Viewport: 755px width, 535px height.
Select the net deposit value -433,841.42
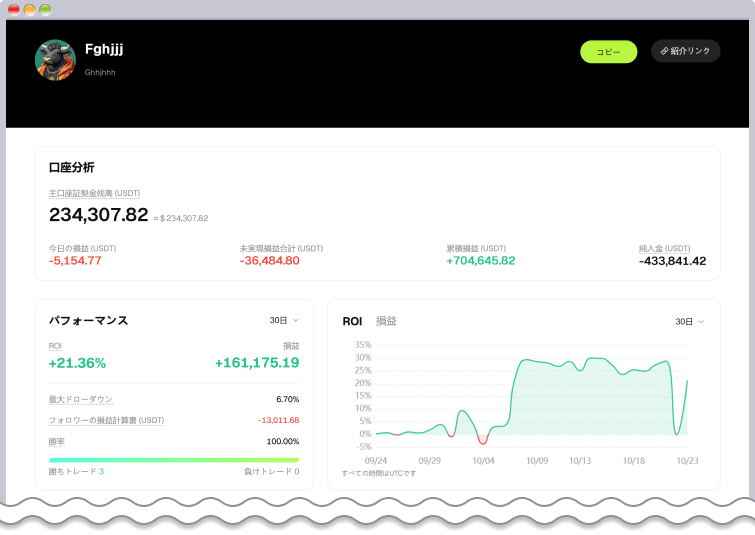(x=672, y=261)
